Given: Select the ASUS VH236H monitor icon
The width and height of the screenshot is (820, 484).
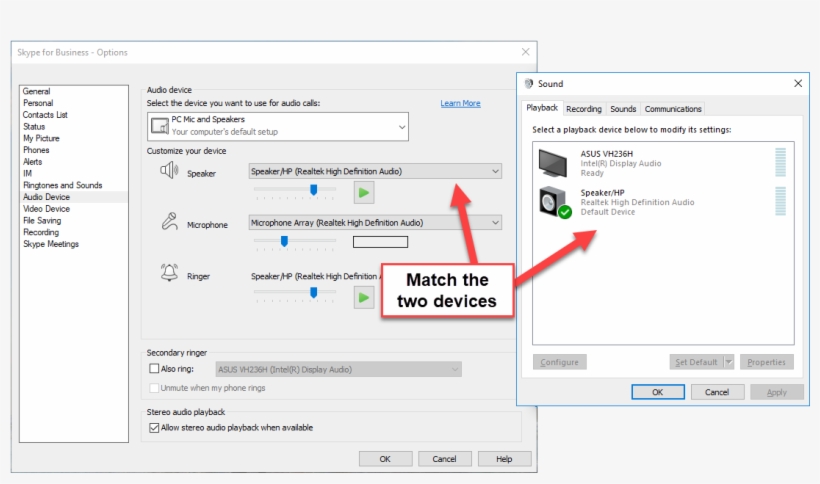Looking at the screenshot, I should pyautogui.click(x=553, y=163).
